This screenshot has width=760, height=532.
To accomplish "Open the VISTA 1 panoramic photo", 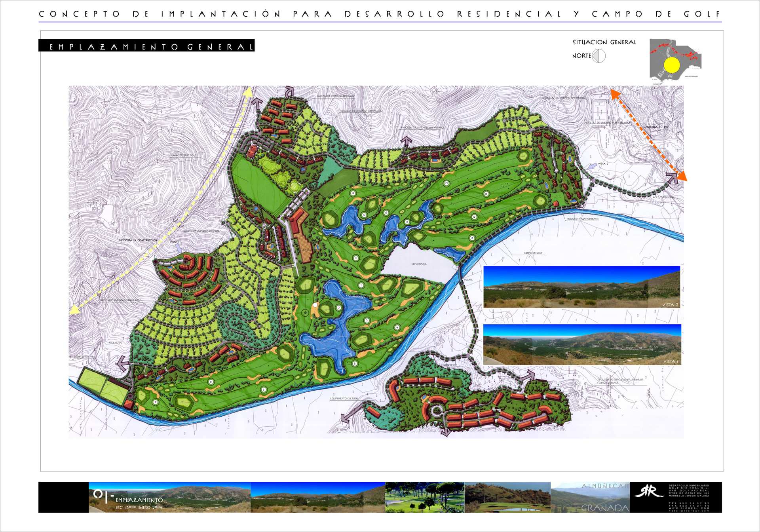I will pos(582,344).
